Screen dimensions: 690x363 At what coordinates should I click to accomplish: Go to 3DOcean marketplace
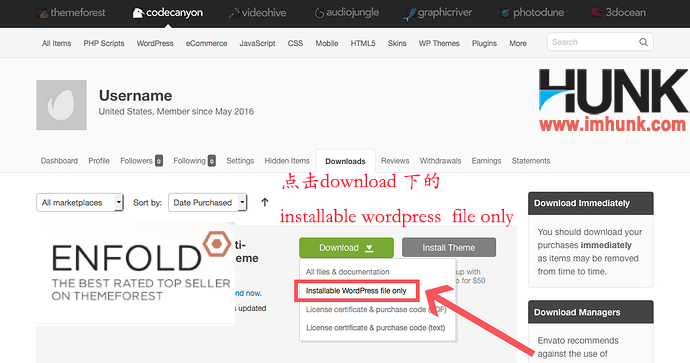point(619,12)
